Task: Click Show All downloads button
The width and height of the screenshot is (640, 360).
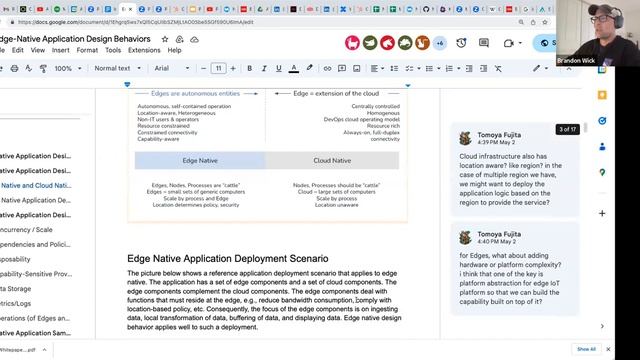Action: [587, 349]
